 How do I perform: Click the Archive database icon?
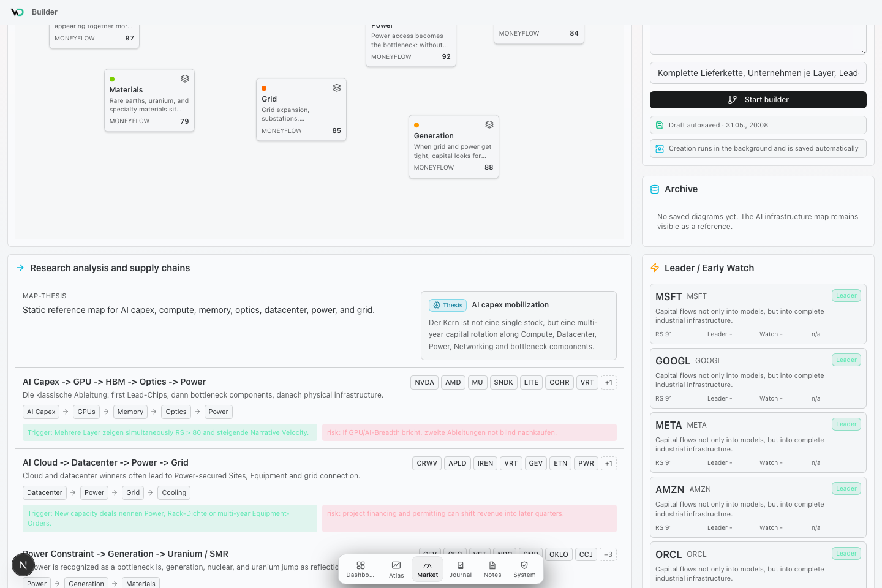(655, 189)
